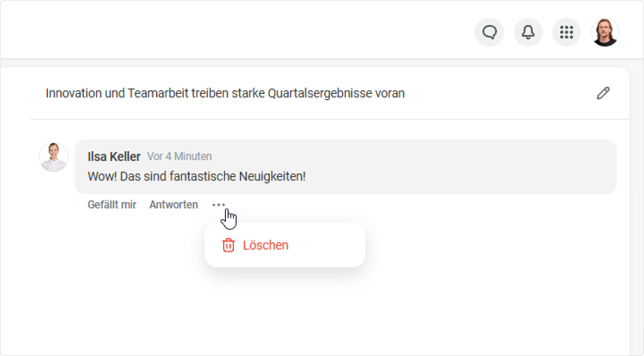Click the article title Innovation und Teamarbeit

(x=225, y=93)
